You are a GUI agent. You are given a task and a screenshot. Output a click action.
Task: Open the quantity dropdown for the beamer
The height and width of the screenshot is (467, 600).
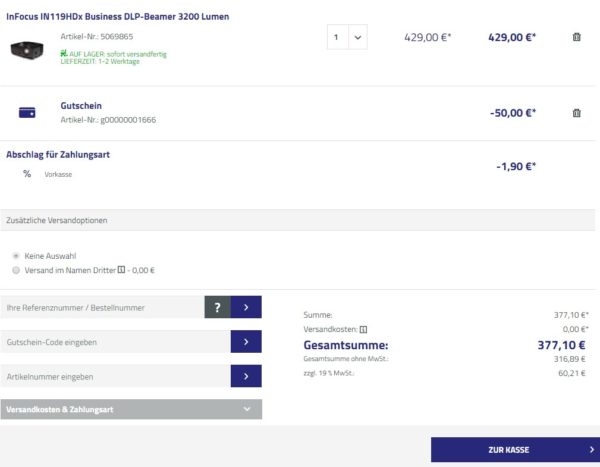coord(347,37)
